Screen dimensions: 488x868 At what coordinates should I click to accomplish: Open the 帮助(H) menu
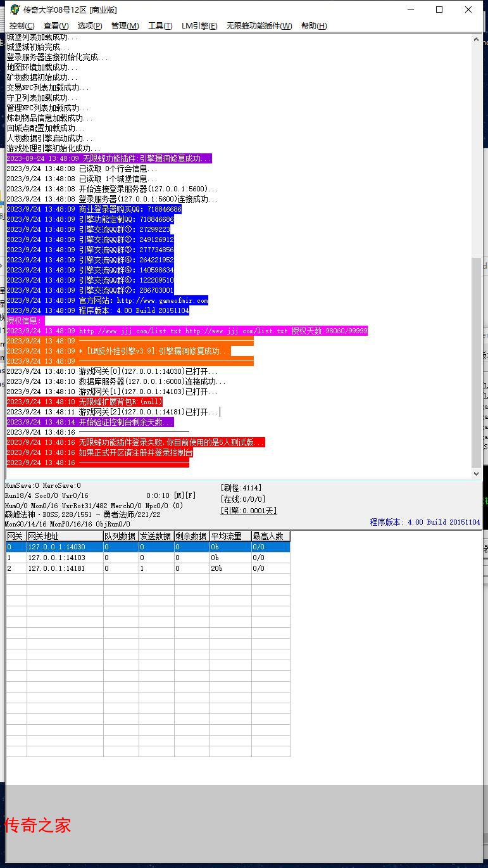[x=314, y=25]
